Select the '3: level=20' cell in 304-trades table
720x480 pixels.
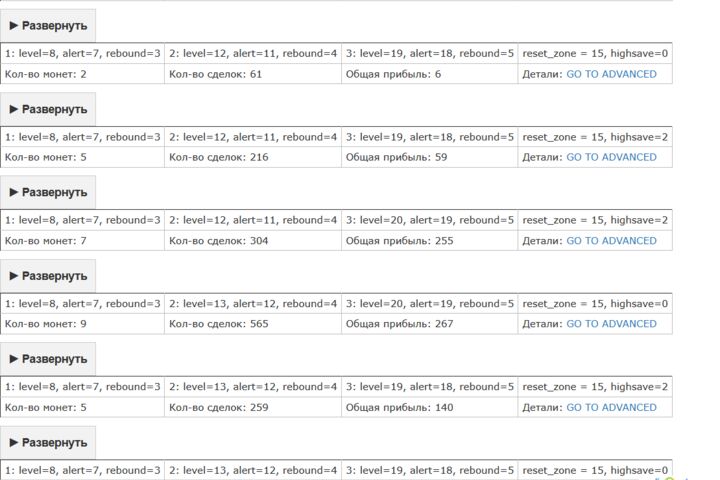(x=430, y=220)
